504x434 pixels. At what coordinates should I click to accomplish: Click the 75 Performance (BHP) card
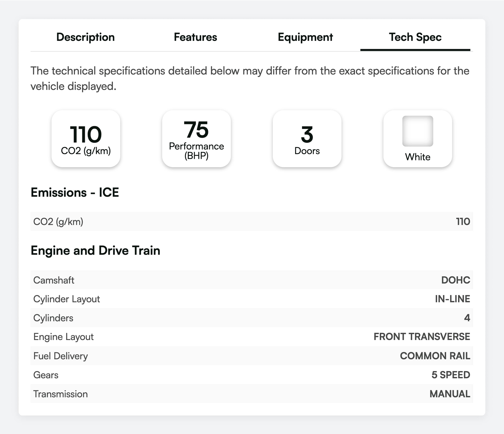(196, 139)
